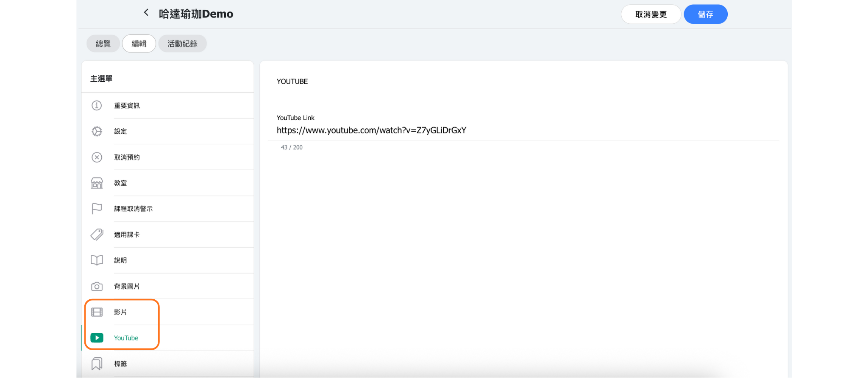
Task: Click the 取消變更 button
Action: click(651, 14)
